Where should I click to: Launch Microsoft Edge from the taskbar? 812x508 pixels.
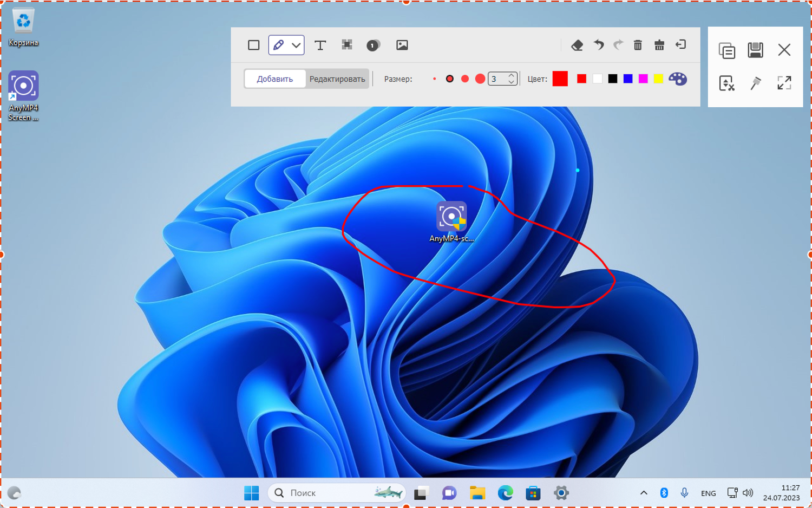point(505,493)
